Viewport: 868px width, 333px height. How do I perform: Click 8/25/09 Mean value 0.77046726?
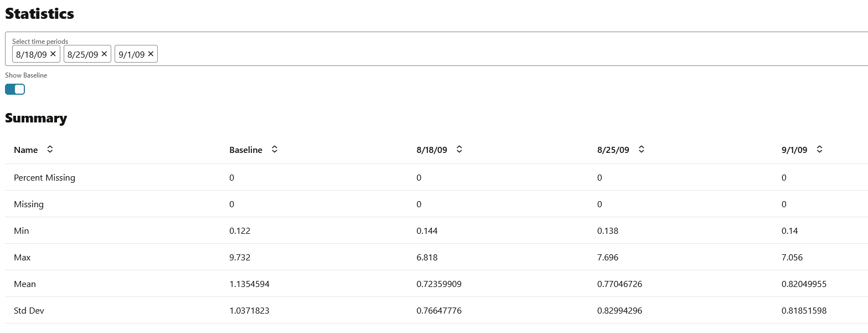pos(620,284)
